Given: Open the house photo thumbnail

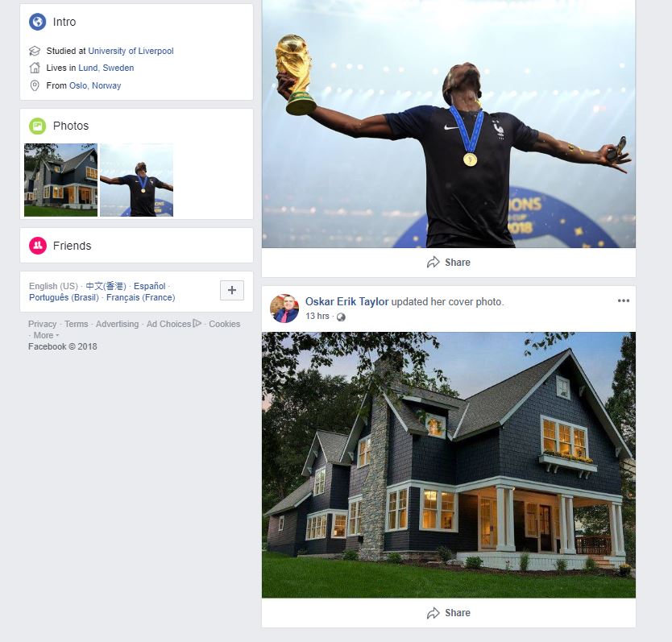Looking at the screenshot, I should (x=61, y=180).
